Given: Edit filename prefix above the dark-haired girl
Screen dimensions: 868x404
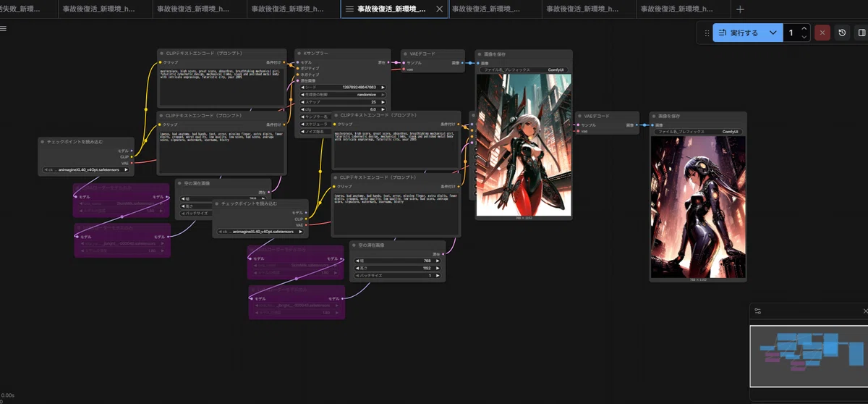Looking at the screenshot, I should [x=698, y=132].
